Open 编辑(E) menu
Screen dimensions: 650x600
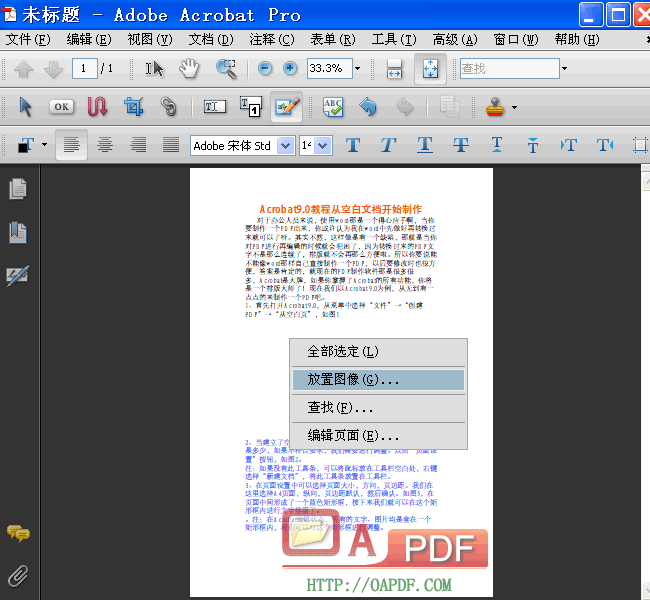tap(89, 40)
